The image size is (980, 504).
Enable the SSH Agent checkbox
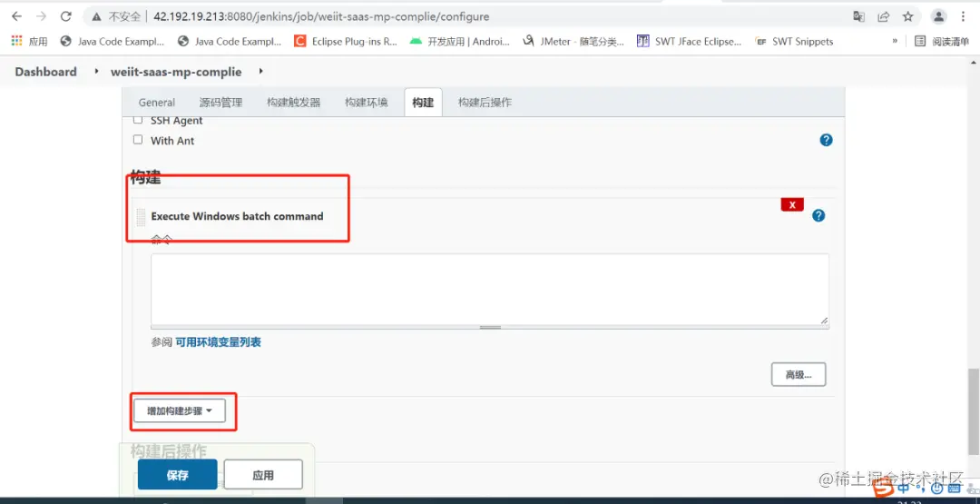[138, 120]
